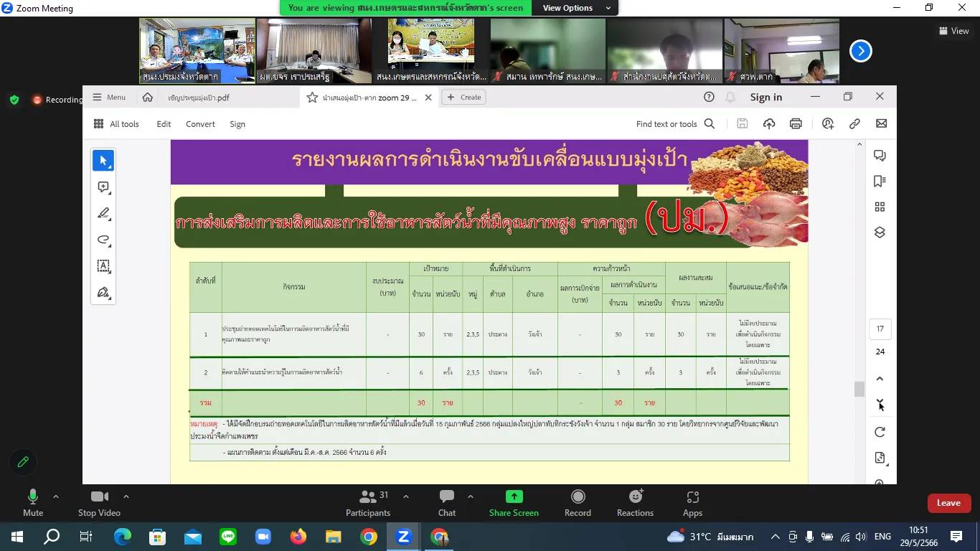Open the Acrobat Menu
Image resolution: width=980 pixels, height=551 pixels.
[109, 97]
